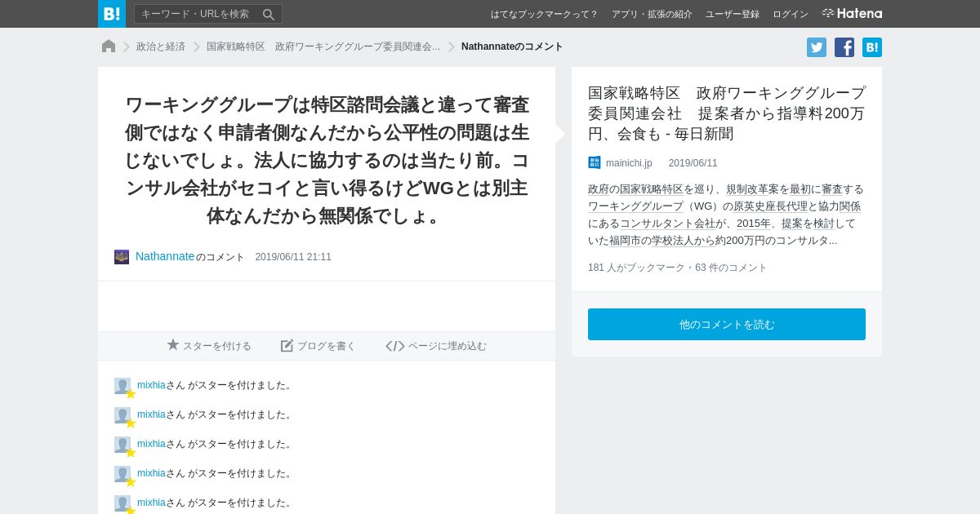Open 国家戦略特区 keyword link in summary
The height and width of the screenshot is (514, 980).
tap(652, 189)
